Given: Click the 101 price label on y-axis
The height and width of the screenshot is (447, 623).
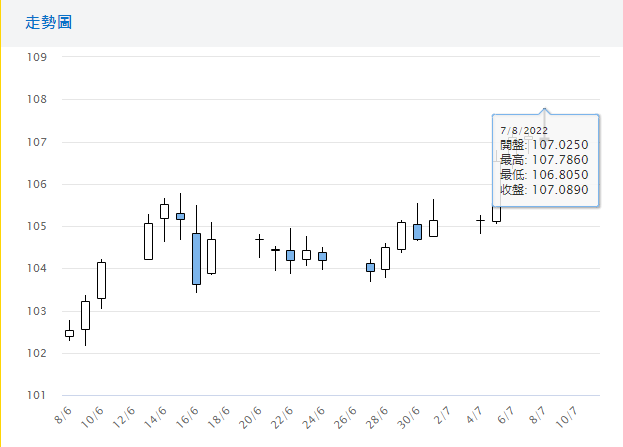Looking at the screenshot, I should coord(38,395).
